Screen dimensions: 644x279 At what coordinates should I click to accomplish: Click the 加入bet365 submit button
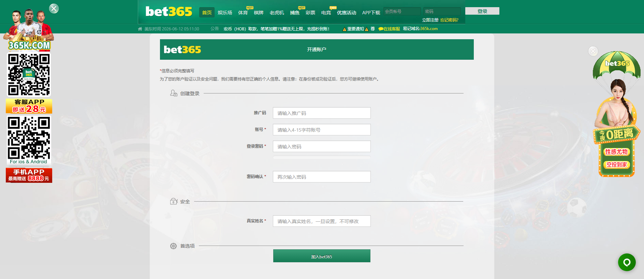pos(322,256)
